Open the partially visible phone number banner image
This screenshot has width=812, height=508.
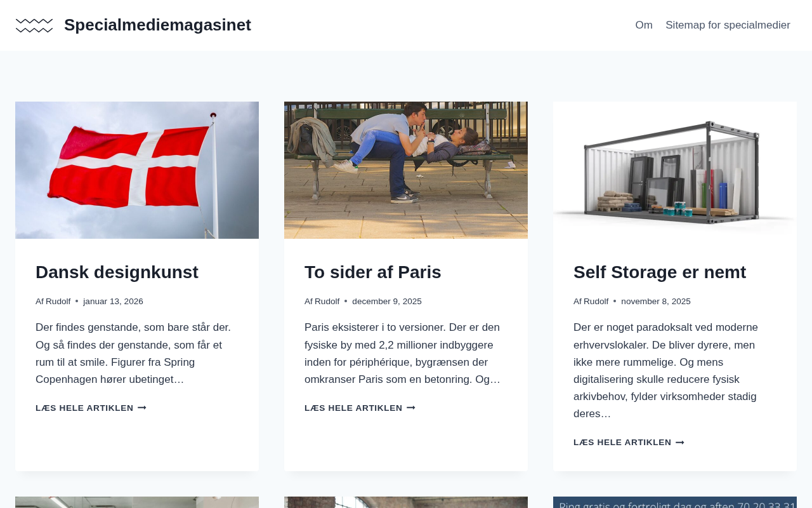(x=675, y=502)
